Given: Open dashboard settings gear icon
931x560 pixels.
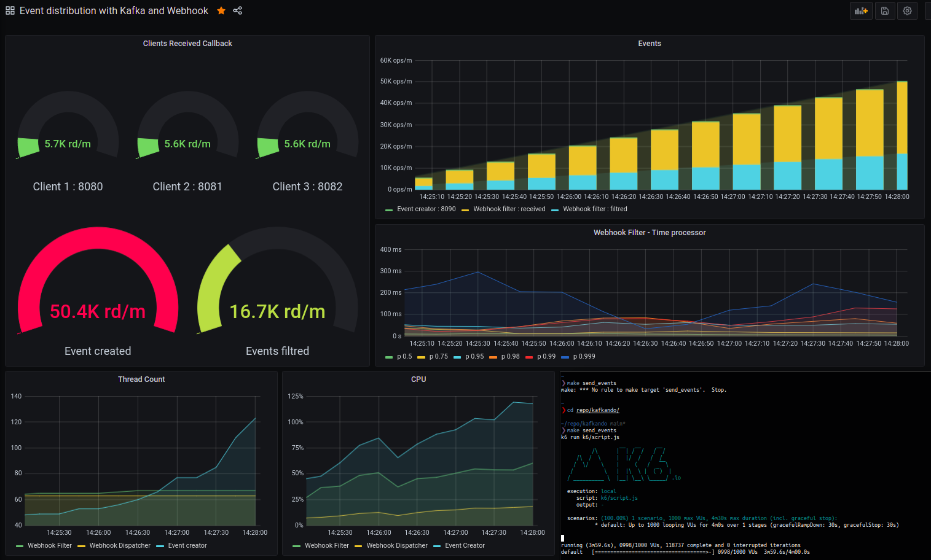Looking at the screenshot, I should 907,10.
